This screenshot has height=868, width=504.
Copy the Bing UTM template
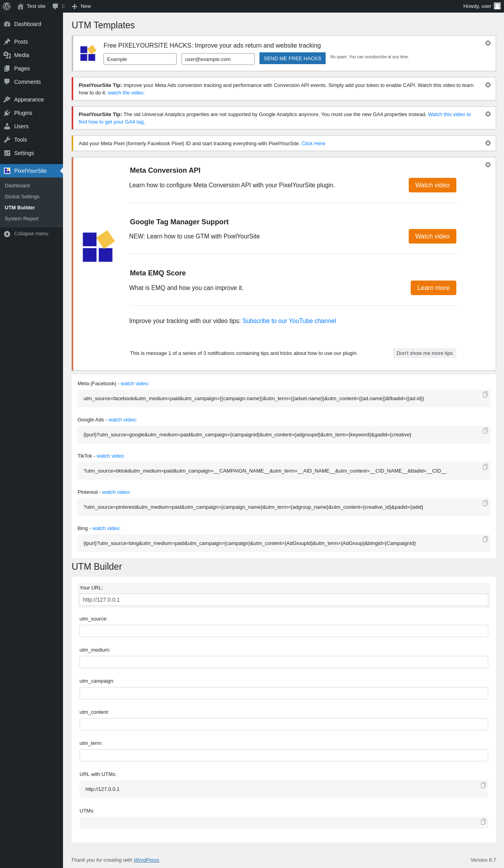(485, 539)
